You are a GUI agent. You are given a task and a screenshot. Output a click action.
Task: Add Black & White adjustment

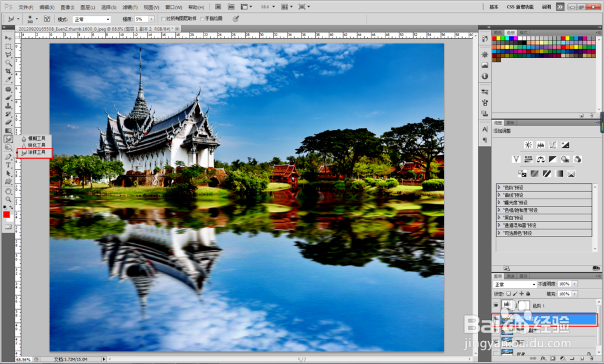[553, 159]
